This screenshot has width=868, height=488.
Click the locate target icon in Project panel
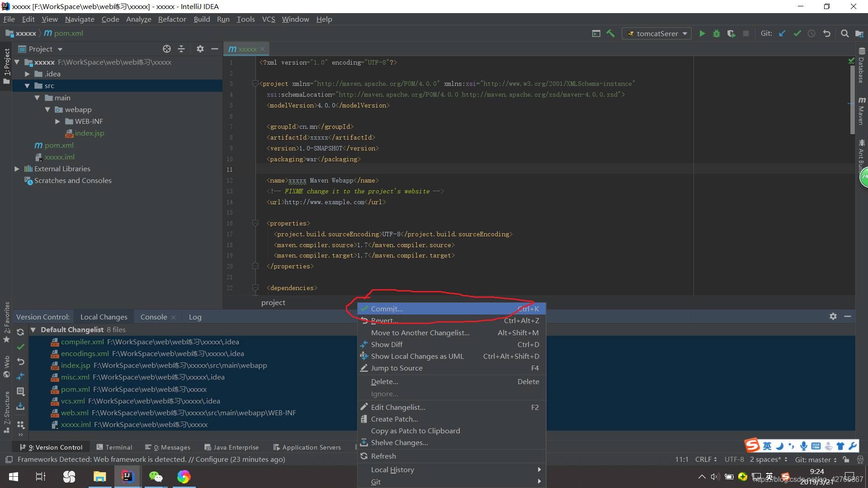[x=167, y=49]
